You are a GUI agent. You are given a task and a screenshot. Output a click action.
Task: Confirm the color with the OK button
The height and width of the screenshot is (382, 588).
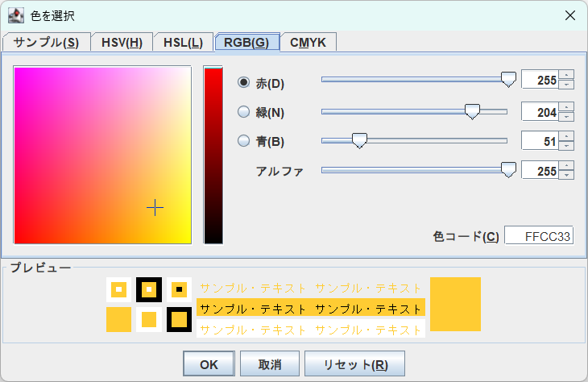click(x=209, y=363)
